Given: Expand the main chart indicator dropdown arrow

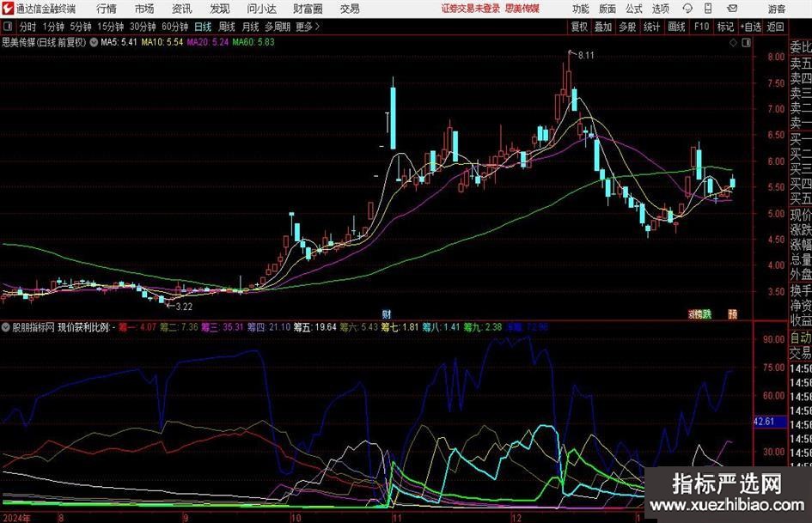Looking at the screenshot, I should pyautogui.click(x=94, y=42).
